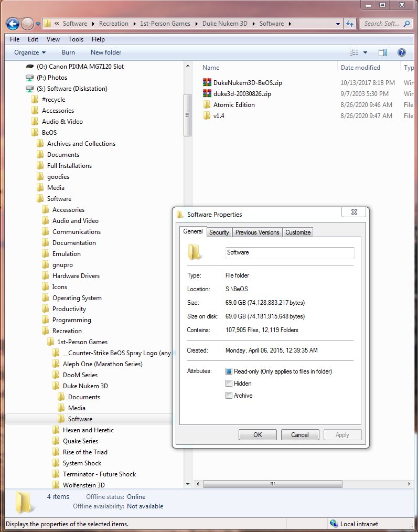Select the duke3d-20030826.zip archive icon
Viewport: 418px width, 532px height.
coord(207,93)
